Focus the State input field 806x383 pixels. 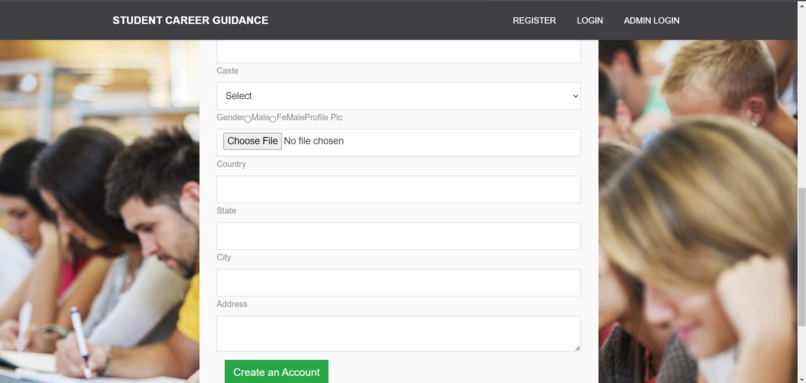point(398,236)
